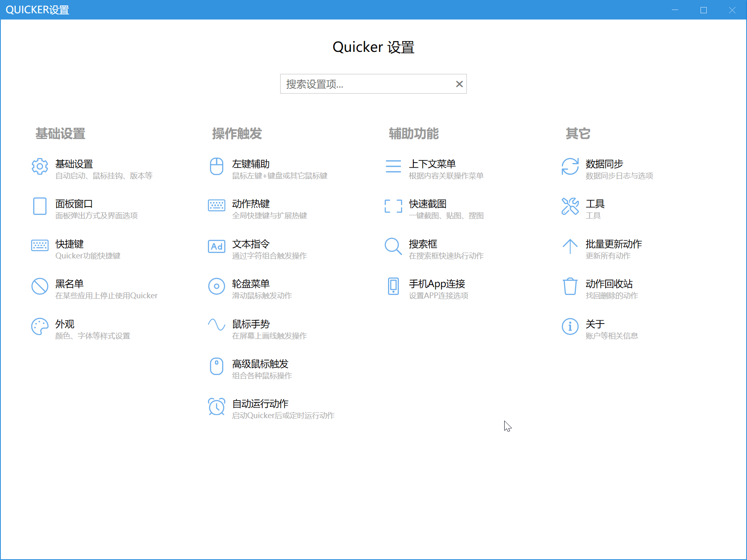This screenshot has height=560, width=747.
Task: Select the 动作热键 entry
Action: point(258,209)
